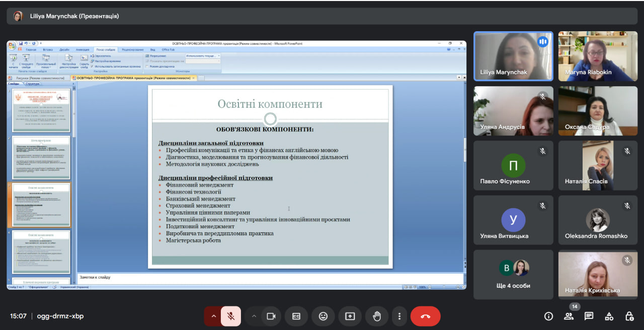Show the people list with 14 participants
644x330 pixels.
pyautogui.click(x=569, y=316)
